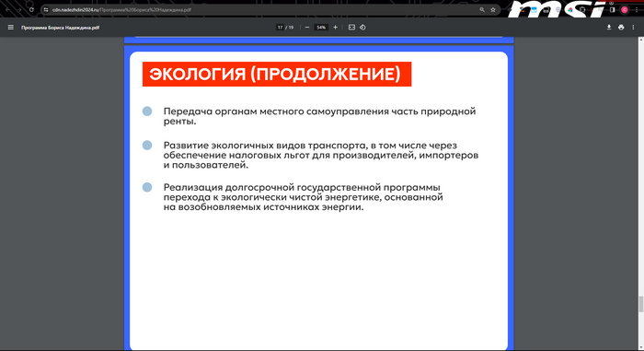Download the PDF file
This screenshot has height=351, width=644.
609,28
